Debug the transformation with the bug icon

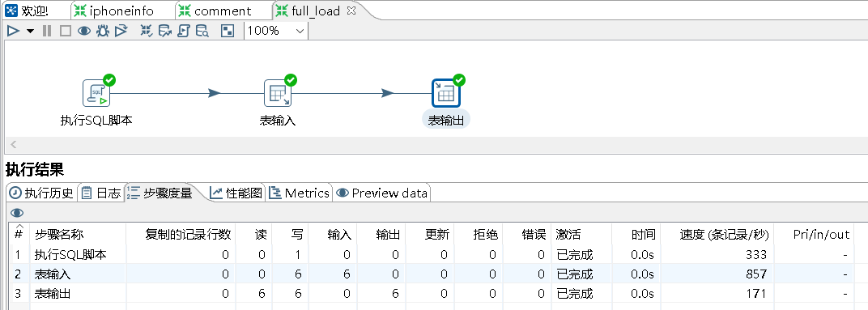pyautogui.click(x=102, y=31)
